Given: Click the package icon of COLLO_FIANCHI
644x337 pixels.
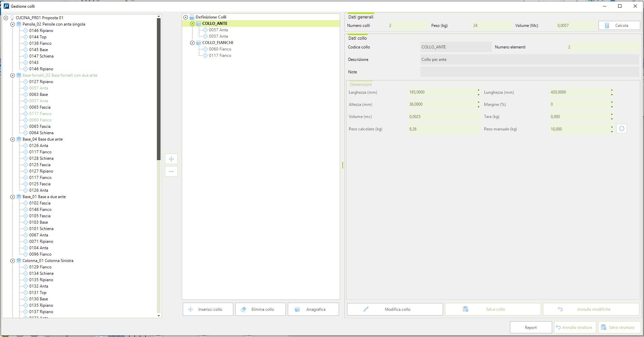Looking at the screenshot, I should [x=199, y=43].
